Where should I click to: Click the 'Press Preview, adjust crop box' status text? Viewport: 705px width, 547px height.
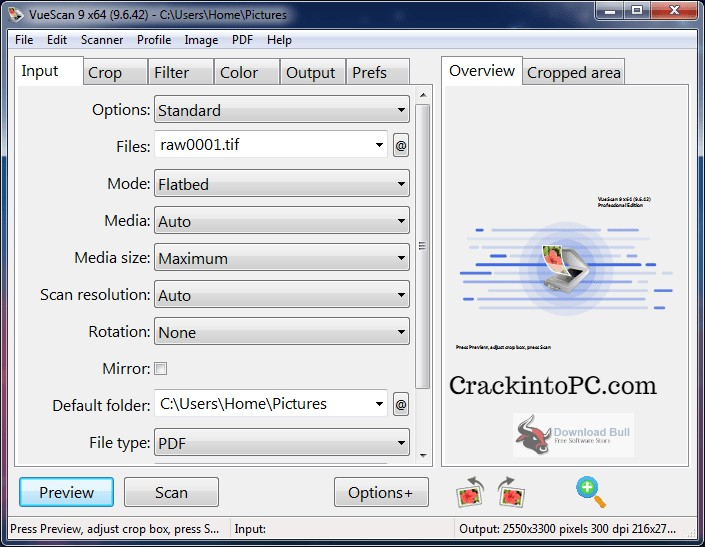115,529
